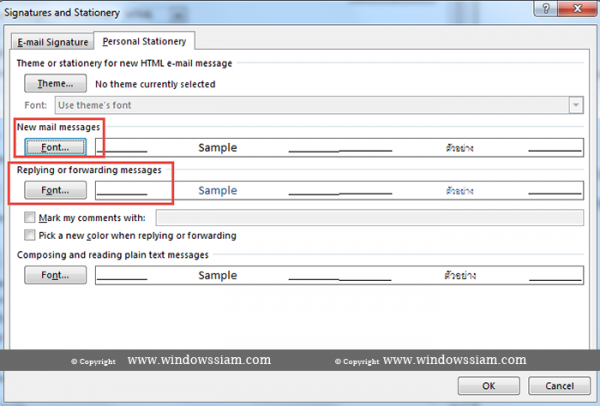This screenshot has width=600, height=406.
Task: Click the New mail messages heading
Action: pyautogui.click(x=58, y=127)
